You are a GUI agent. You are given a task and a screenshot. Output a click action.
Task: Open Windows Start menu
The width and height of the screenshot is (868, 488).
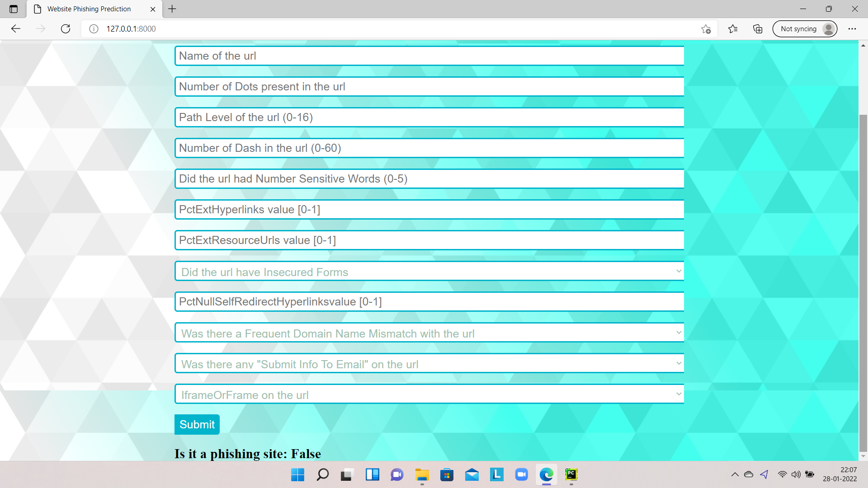[x=297, y=474]
